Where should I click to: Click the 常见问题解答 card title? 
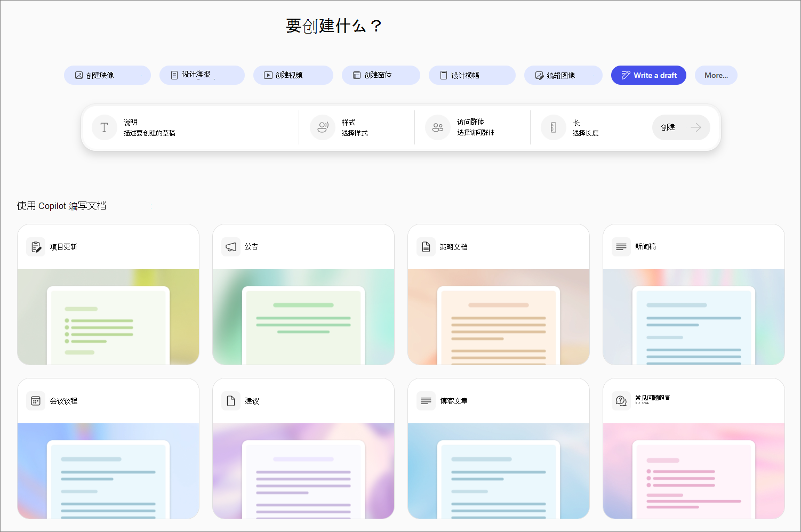[x=653, y=398]
